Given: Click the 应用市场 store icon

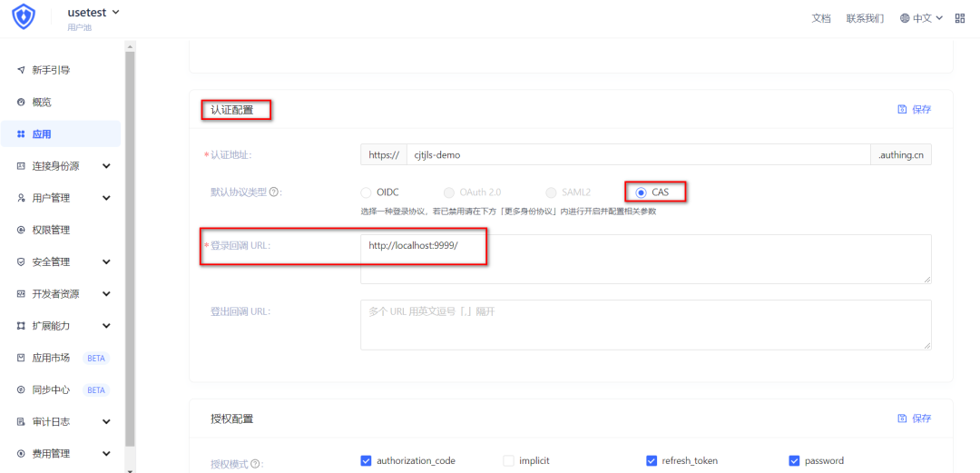Looking at the screenshot, I should point(21,358).
